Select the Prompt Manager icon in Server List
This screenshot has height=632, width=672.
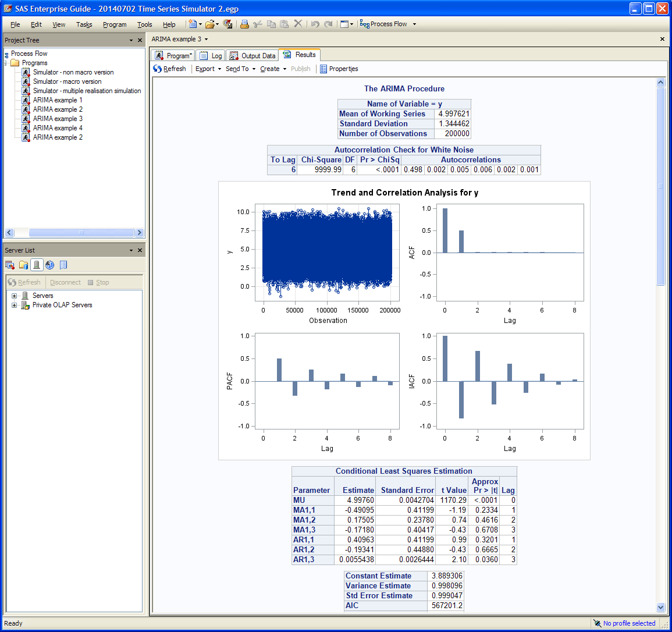49,265
